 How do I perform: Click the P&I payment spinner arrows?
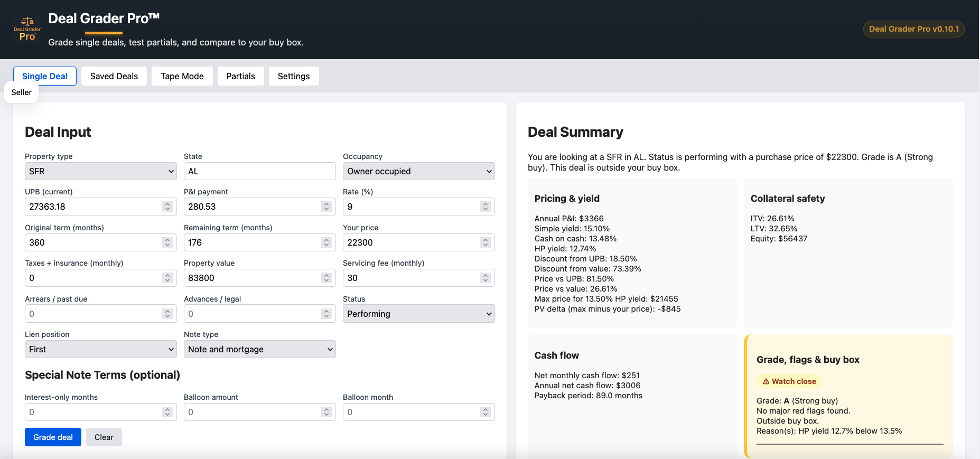(326, 207)
